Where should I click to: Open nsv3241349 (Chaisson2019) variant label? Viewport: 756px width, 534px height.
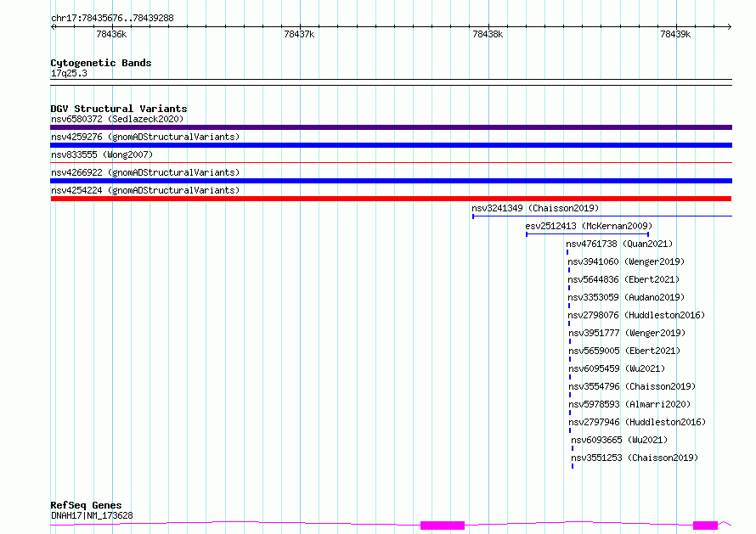[535, 208]
